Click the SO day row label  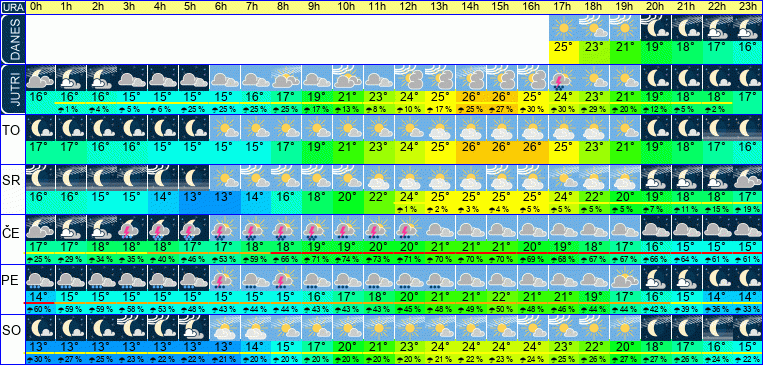13,330
